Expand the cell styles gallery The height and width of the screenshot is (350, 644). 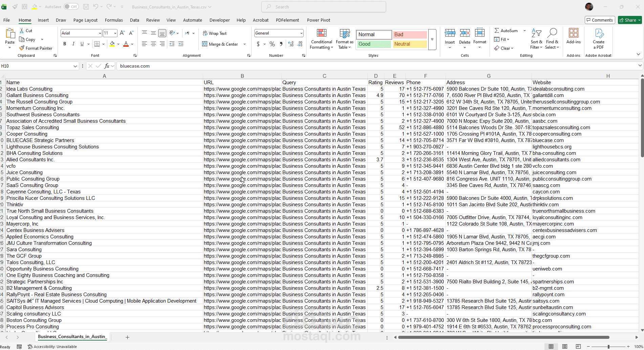(x=432, y=40)
